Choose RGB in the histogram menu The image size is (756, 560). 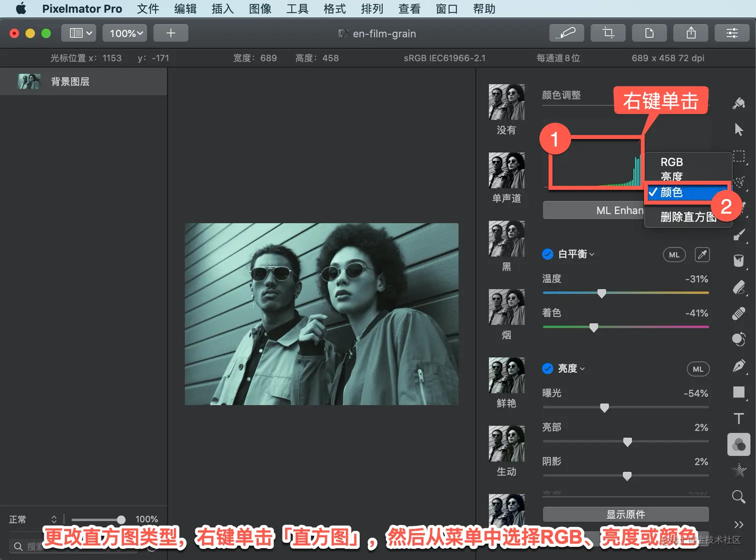688,162
